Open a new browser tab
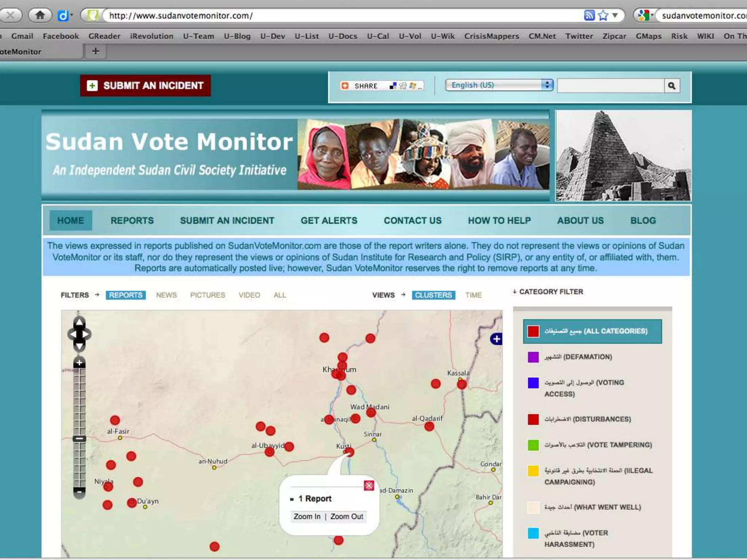The width and height of the screenshot is (747, 560). click(96, 51)
